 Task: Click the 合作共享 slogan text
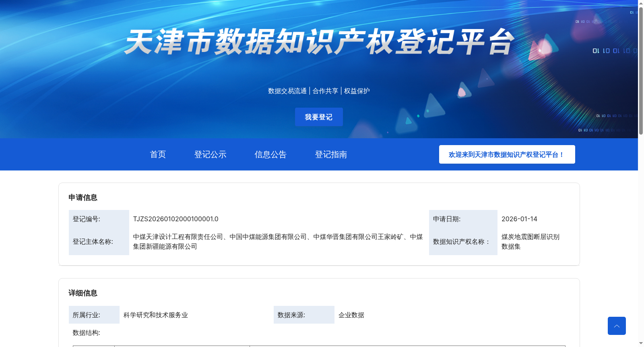(325, 91)
